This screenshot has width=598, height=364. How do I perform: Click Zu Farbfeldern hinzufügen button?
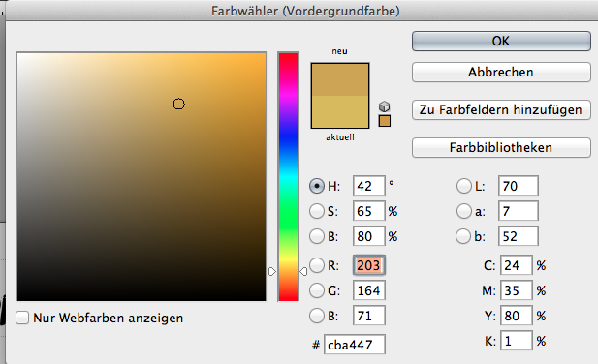coord(501,109)
